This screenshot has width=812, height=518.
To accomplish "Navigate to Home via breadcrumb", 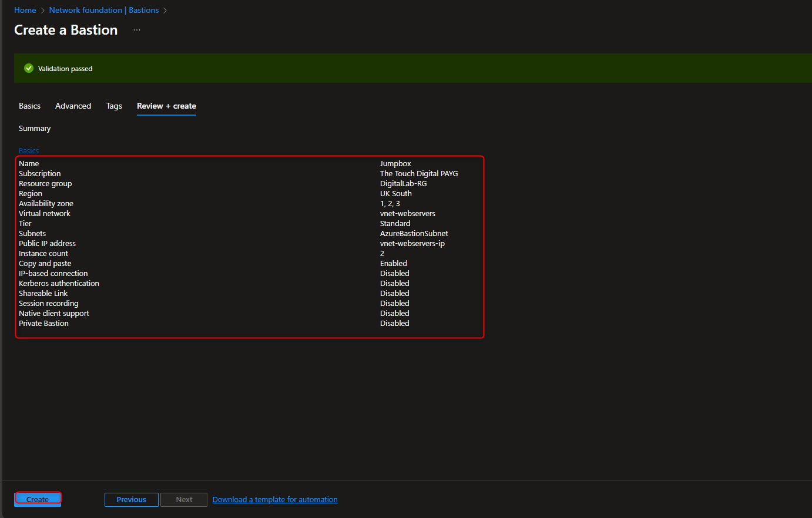I will coord(25,10).
